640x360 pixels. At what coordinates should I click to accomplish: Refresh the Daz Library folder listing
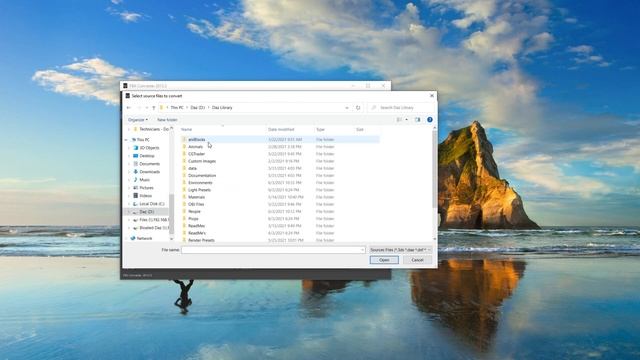pos(358,108)
